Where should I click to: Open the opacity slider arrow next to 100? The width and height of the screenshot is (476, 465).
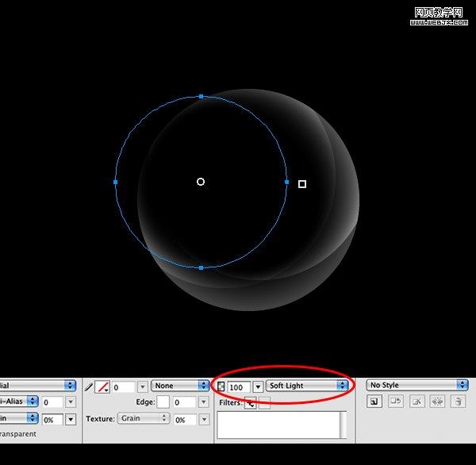pyautogui.click(x=258, y=386)
